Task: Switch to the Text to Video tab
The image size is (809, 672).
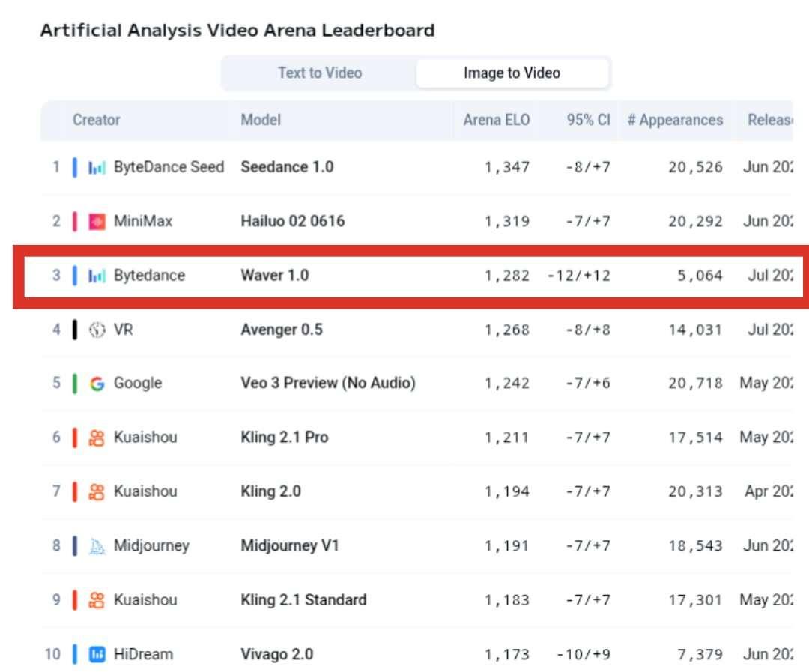Action: (x=320, y=73)
